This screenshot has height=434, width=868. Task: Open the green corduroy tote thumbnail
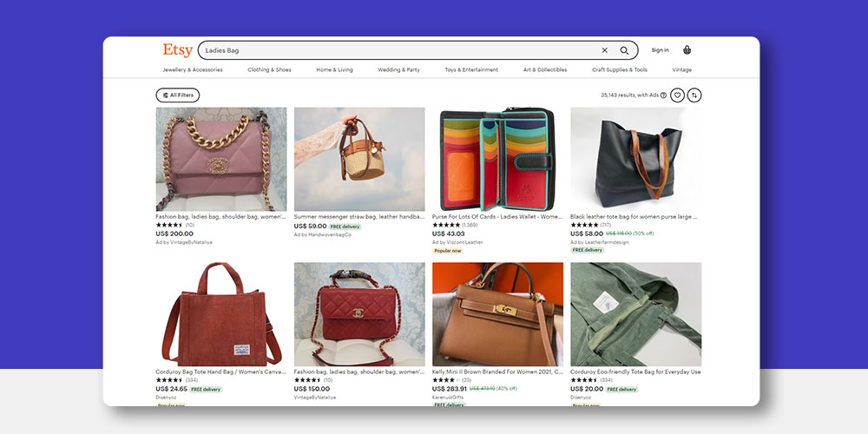click(636, 314)
